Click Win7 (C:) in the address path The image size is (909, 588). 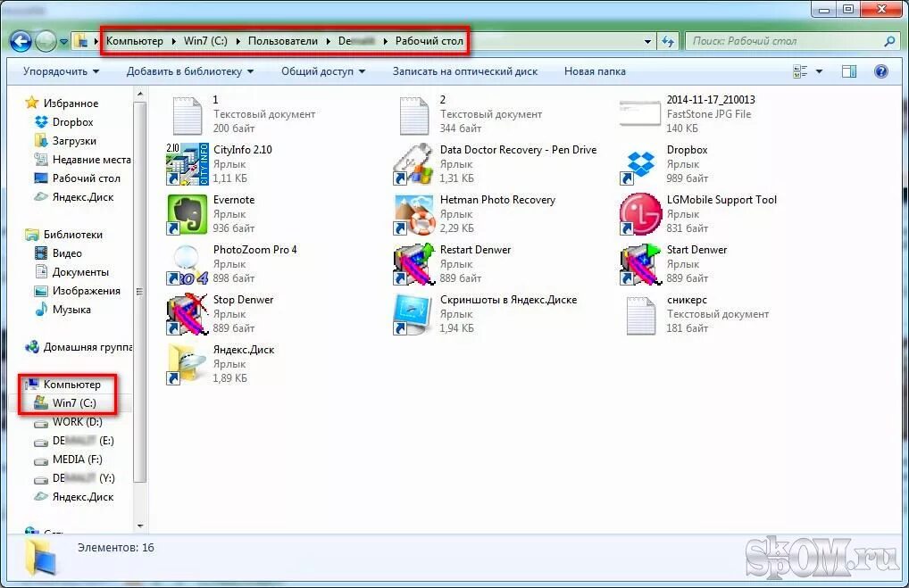pyautogui.click(x=205, y=41)
